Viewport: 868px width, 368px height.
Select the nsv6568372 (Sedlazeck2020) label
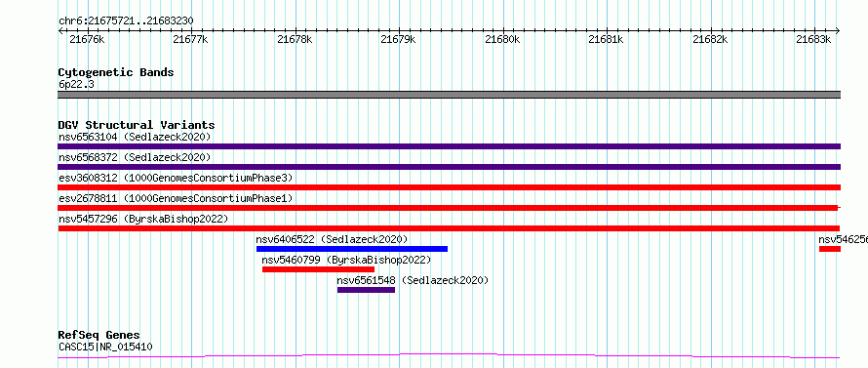pyautogui.click(x=135, y=157)
